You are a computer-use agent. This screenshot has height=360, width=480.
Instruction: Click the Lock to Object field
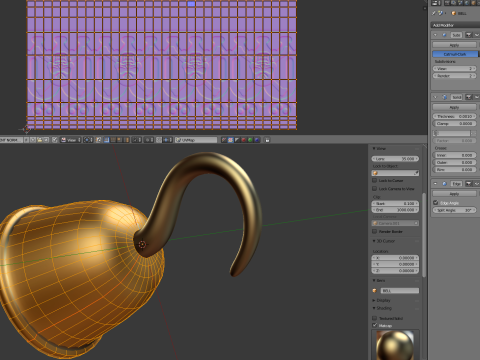395,173
